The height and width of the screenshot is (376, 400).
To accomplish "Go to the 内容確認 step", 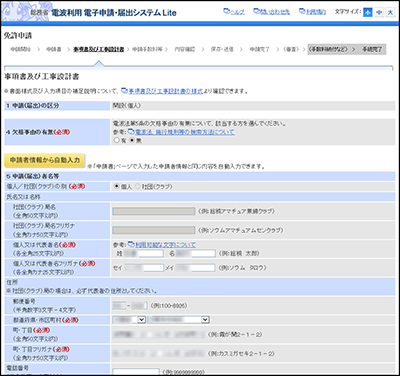I will click(185, 49).
